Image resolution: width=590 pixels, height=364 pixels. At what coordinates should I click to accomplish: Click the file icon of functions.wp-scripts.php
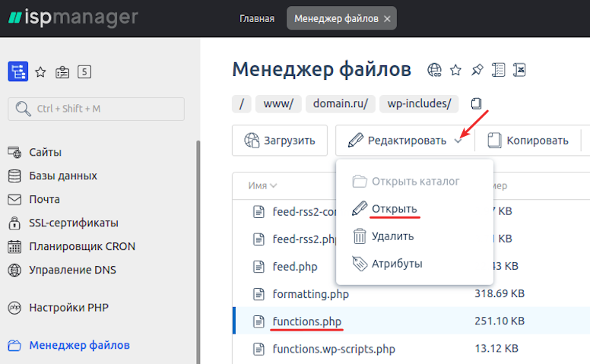coord(259,349)
